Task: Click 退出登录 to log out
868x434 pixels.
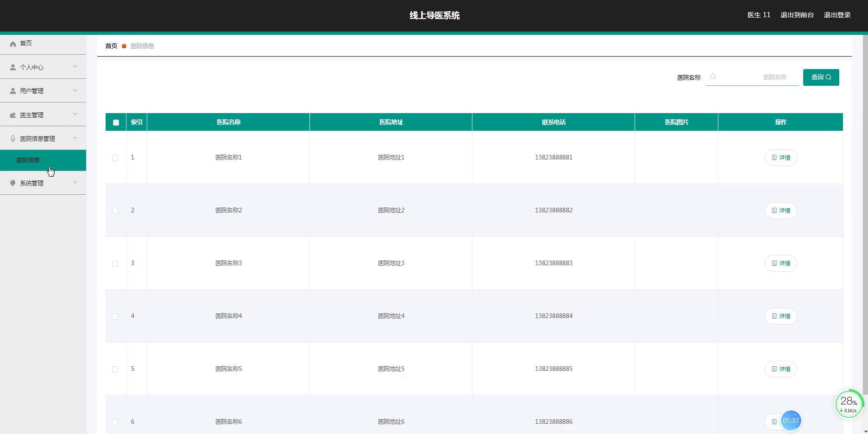Action: point(837,15)
